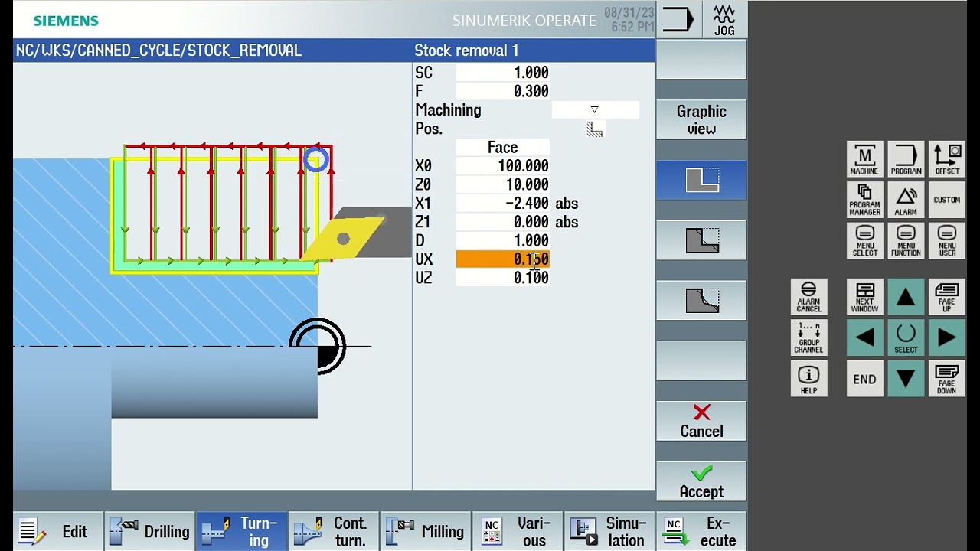
Task: Click the arrow icon beside JOG
Action: pyautogui.click(x=678, y=20)
